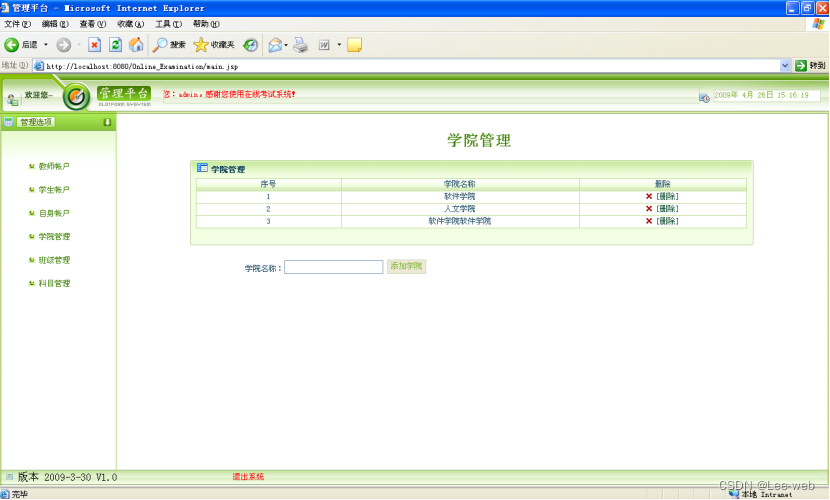Open the 编辑 menu
Screen dimensions: 830x500
point(55,24)
